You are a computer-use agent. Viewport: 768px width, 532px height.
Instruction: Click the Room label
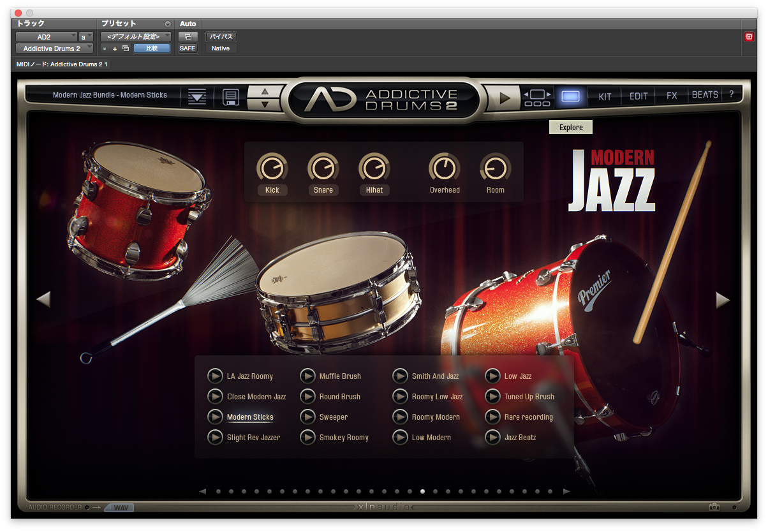496,190
